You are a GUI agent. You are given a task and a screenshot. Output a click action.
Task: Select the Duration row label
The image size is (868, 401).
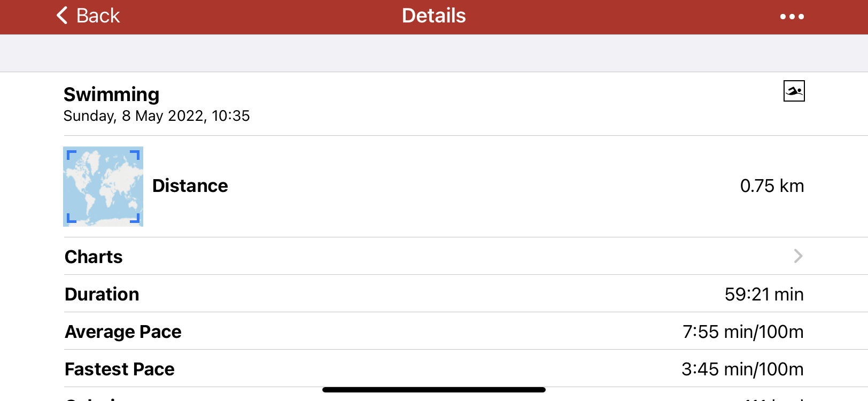click(x=102, y=294)
